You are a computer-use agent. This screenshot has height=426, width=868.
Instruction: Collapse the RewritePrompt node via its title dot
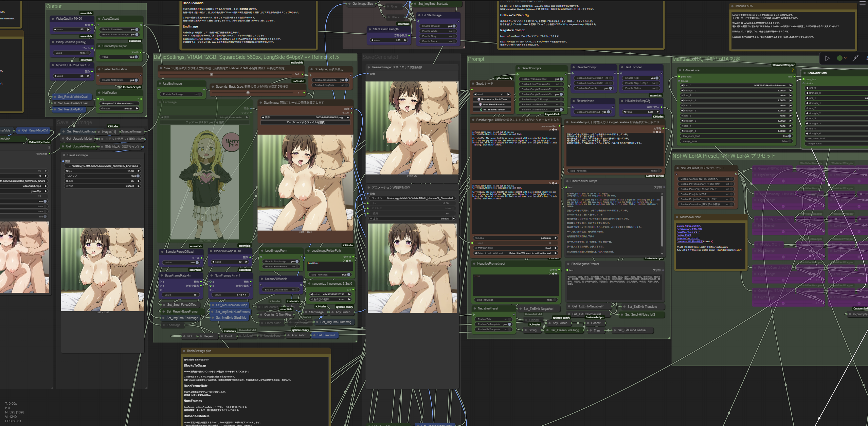coord(574,67)
